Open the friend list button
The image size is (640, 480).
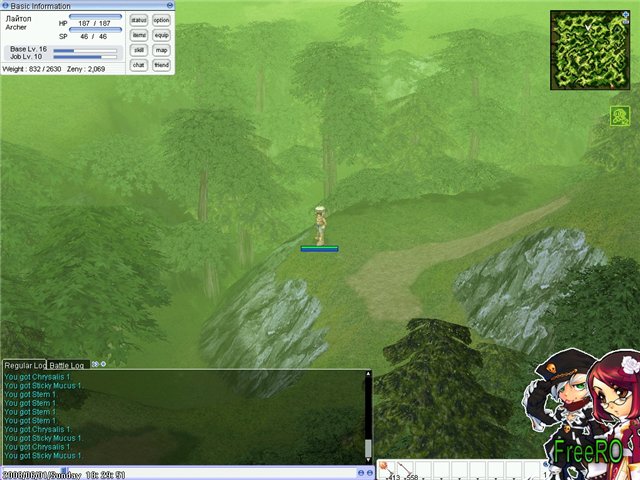[x=161, y=65]
